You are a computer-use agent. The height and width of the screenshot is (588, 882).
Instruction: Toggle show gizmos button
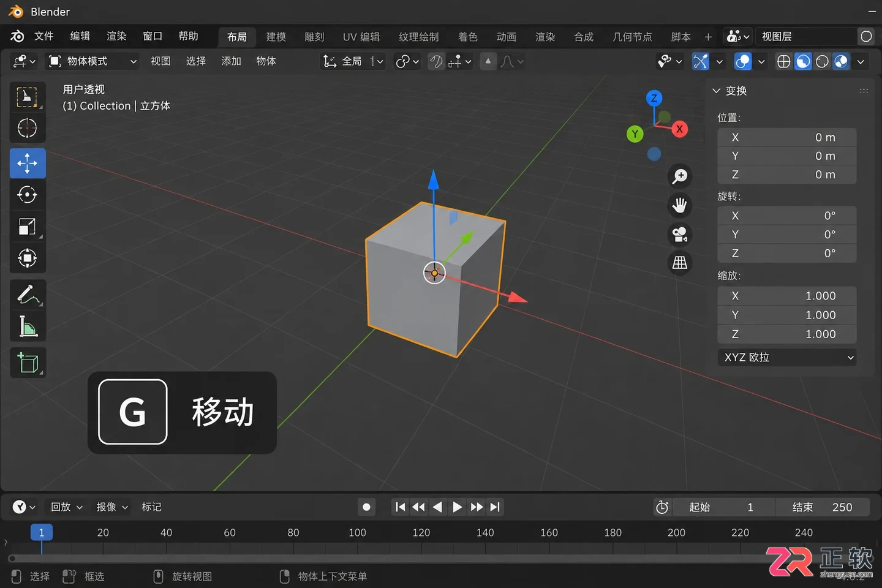(x=701, y=61)
